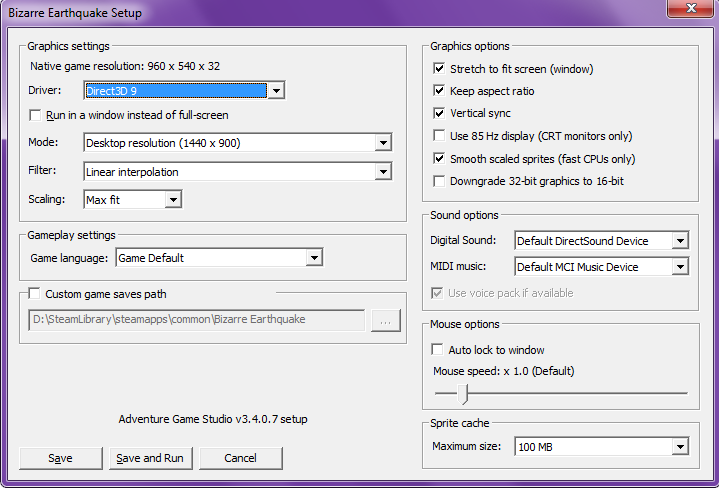Enable Downgrade 32-bit graphics to 16-bit
This screenshot has height=488, width=719.
coord(439,181)
